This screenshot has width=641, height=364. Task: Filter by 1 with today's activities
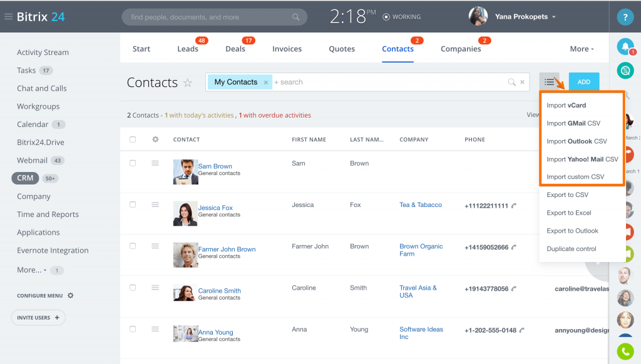[x=199, y=115]
